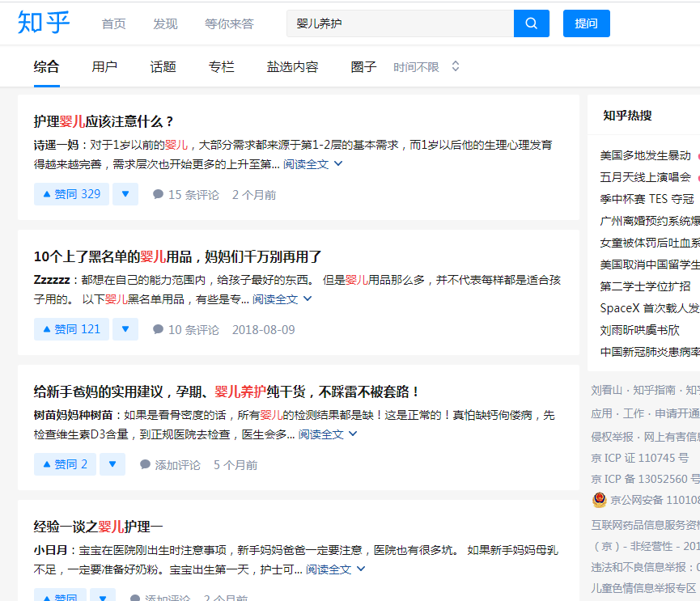The image size is (700, 601).
Task: Downvote the answer with 赞同 329
Action: [x=125, y=194]
